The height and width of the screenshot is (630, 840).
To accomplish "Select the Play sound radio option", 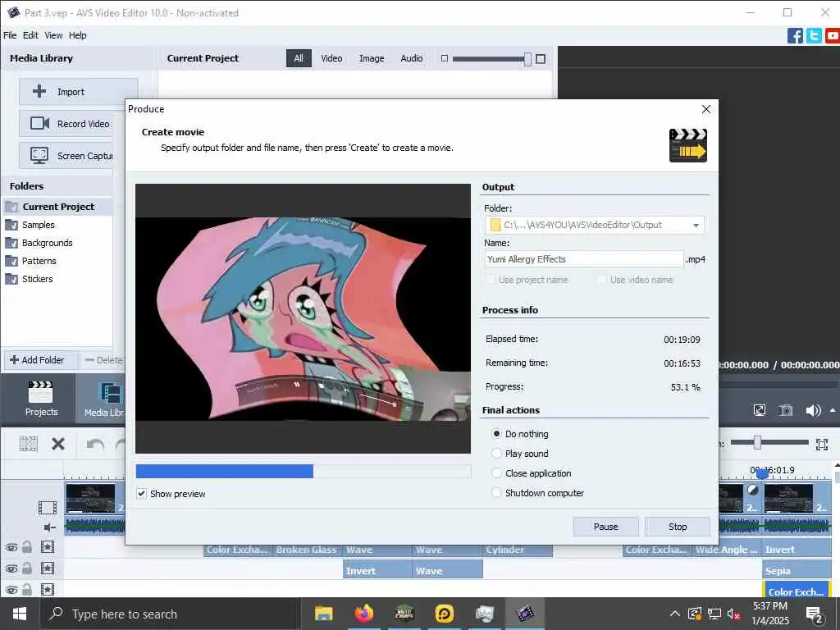I will [496, 453].
